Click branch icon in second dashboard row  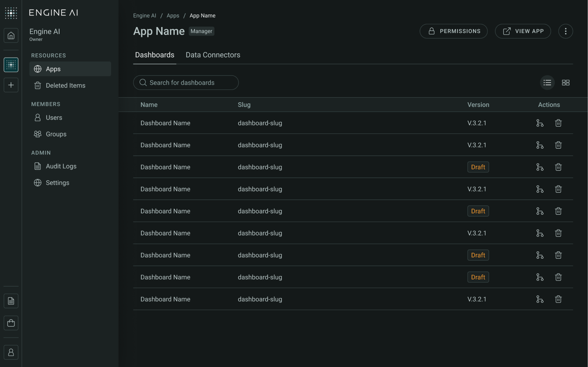pyautogui.click(x=540, y=145)
